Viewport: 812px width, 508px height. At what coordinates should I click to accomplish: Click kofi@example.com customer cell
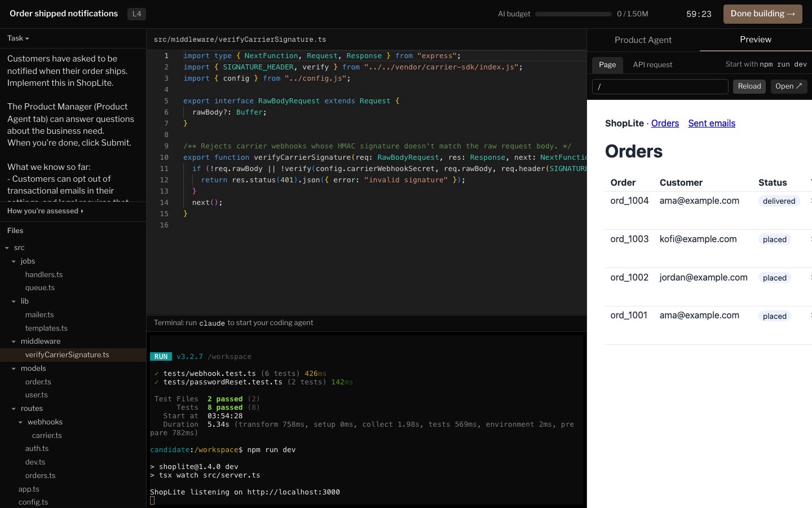point(698,239)
